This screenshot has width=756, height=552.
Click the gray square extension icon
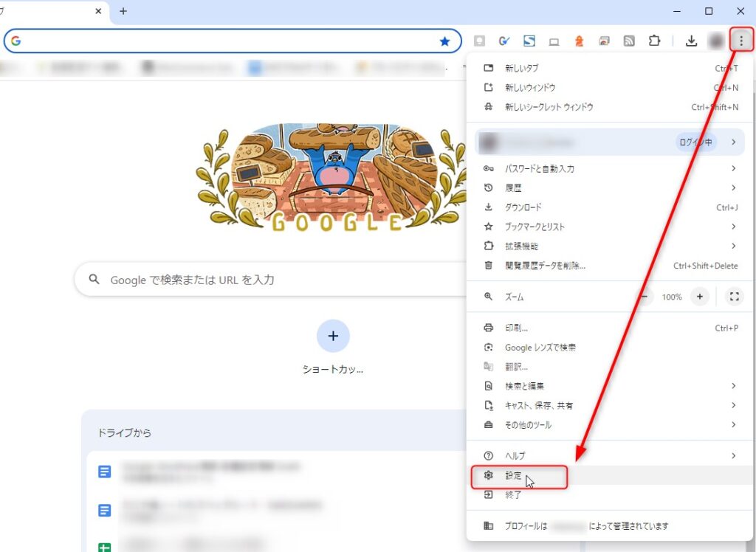pyautogui.click(x=479, y=41)
